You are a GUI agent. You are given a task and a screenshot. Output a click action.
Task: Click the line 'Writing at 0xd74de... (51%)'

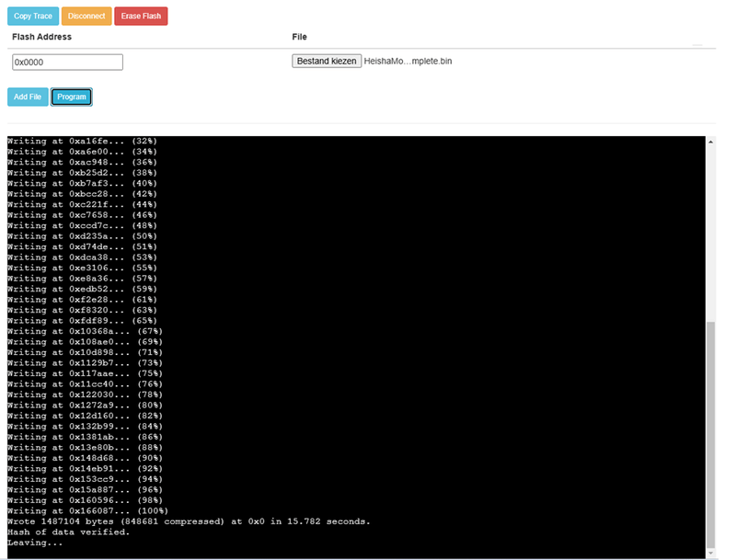[x=82, y=246]
